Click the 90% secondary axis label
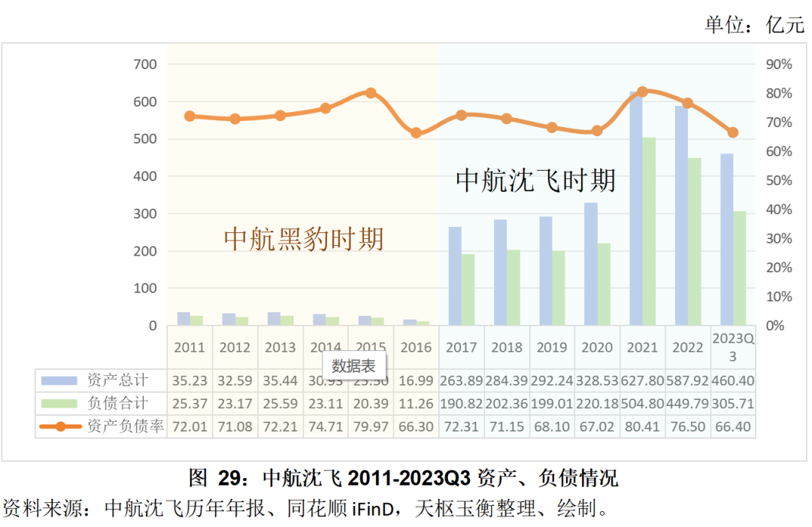The image size is (812, 527). coord(778,65)
